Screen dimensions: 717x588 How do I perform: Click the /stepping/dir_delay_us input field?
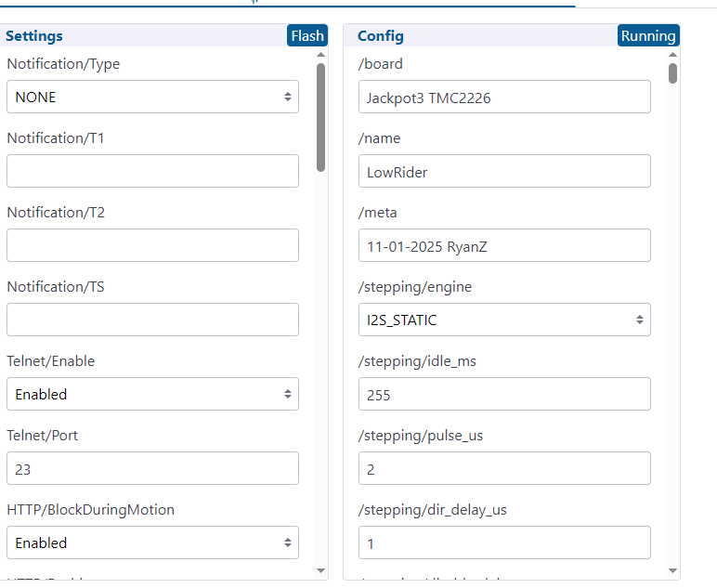[504, 543]
